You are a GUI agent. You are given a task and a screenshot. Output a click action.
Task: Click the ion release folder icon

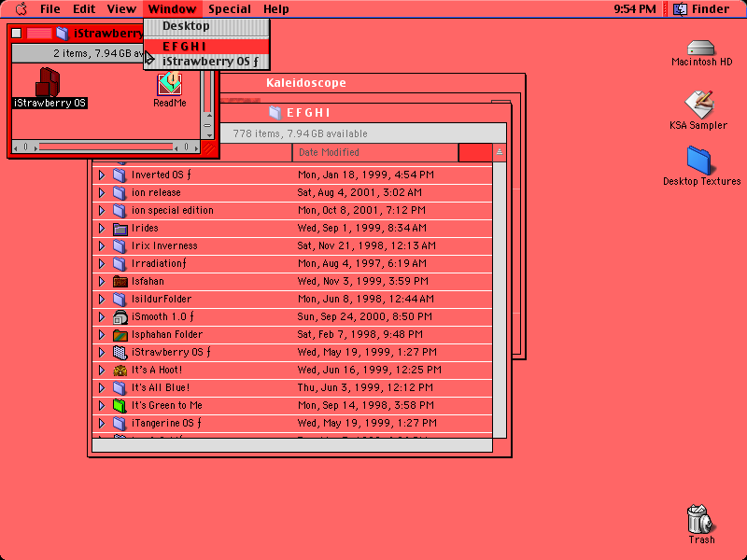pyautogui.click(x=120, y=192)
